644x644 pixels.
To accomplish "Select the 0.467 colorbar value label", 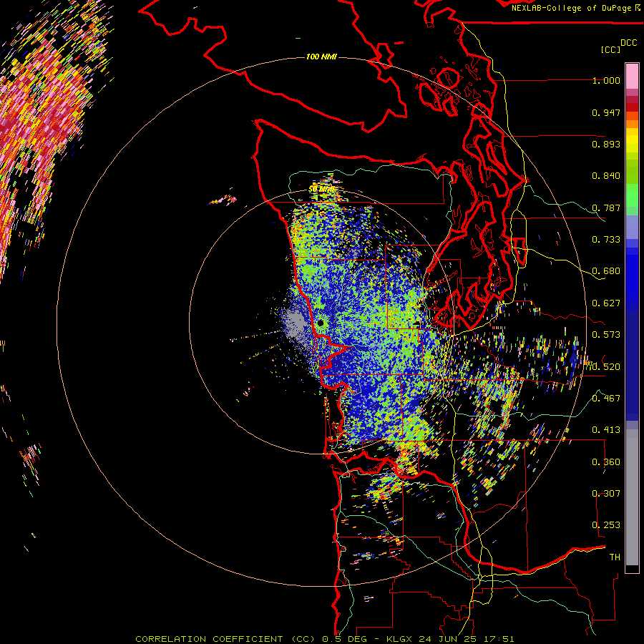I will coord(606,398).
